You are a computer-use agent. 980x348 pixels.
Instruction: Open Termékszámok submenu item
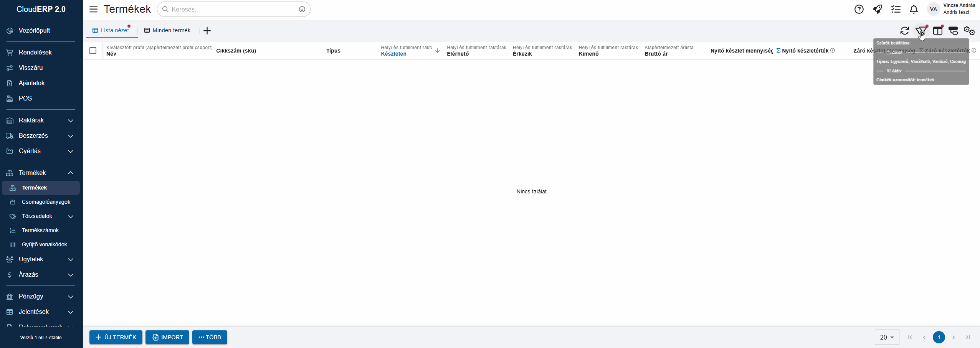pos(41,230)
